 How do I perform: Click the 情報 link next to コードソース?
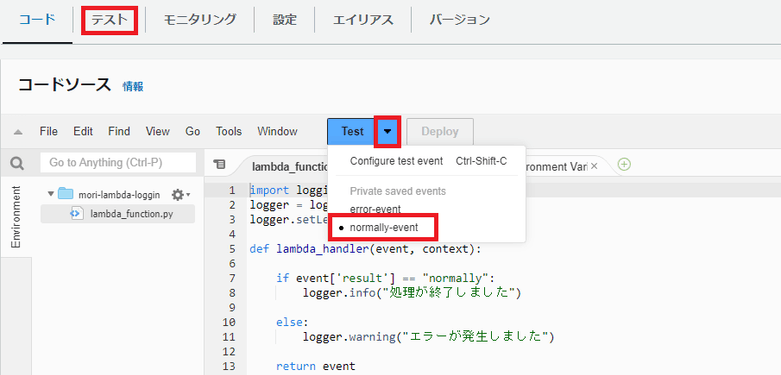[x=133, y=87]
